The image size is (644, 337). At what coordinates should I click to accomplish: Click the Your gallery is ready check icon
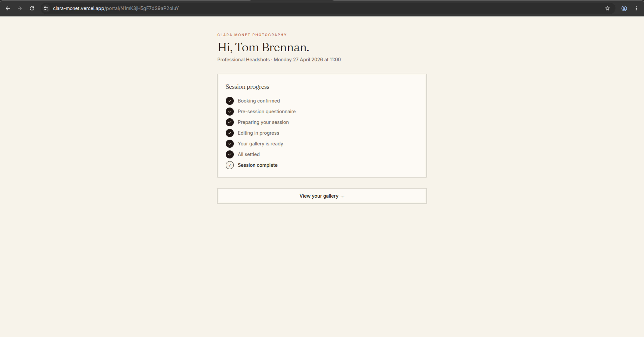(x=230, y=144)
